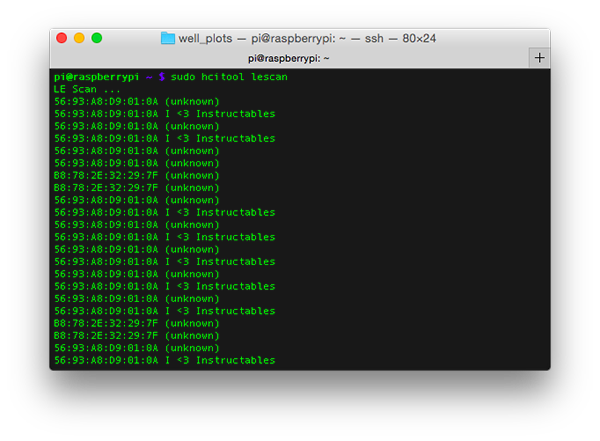Viewport: 600px width, 441px height.
Task: Close the terminal window with red button
Action: click(61, 38)
